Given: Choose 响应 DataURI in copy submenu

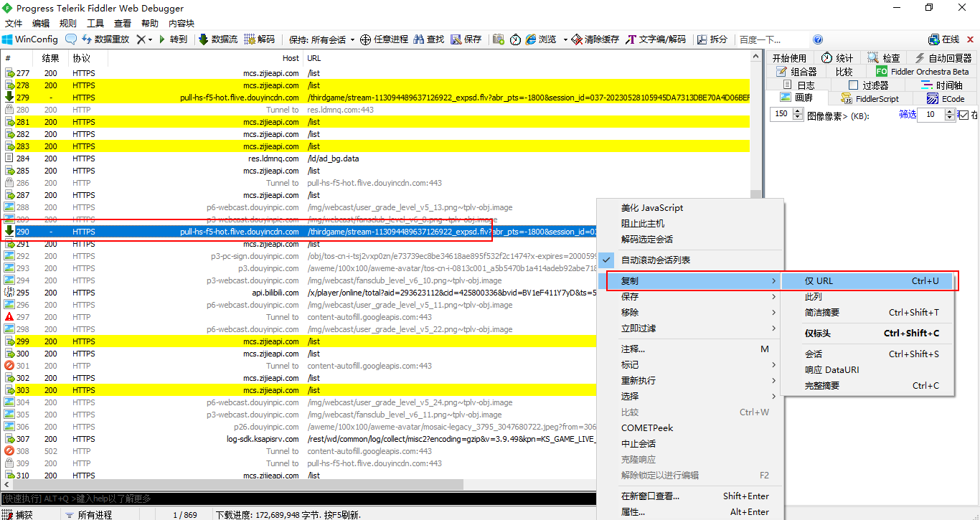Looking at the screenshot, I should coord(868,370).
